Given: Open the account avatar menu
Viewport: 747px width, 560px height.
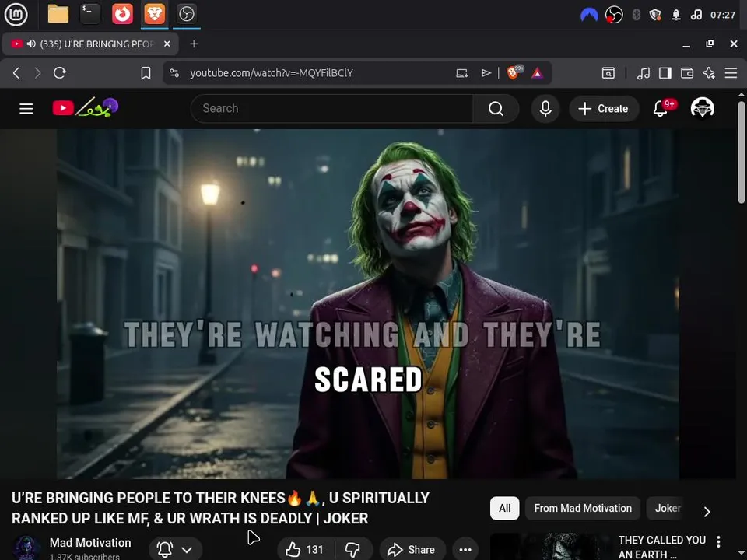Looking at the screenshot, I should (x=702, y=108).
